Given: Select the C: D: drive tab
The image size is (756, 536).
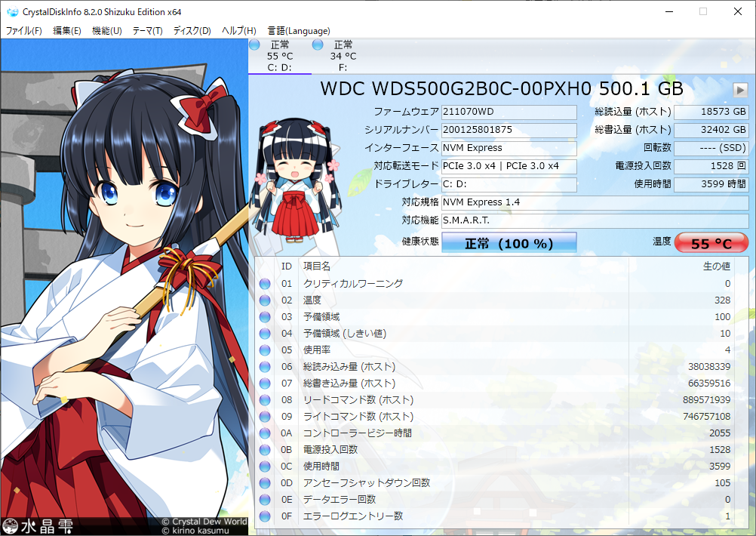Looking at the screenshot, I should [x=280, y=57].
